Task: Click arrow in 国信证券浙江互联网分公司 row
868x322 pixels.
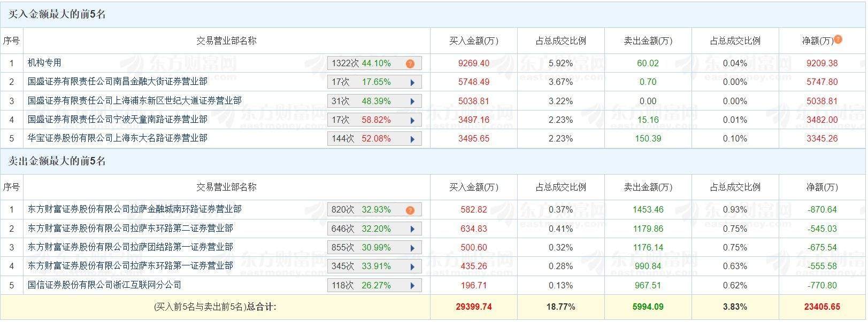Action: click(x=412, y=286)
